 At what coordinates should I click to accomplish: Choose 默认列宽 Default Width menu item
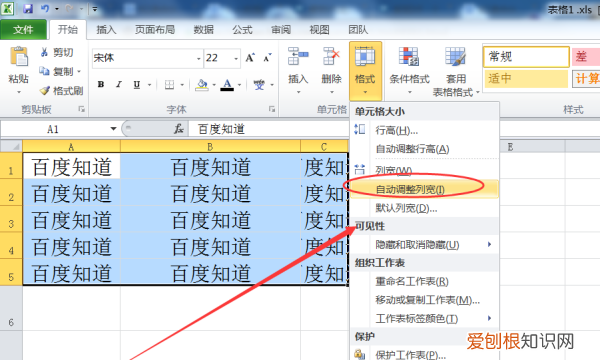click(x=424, y=208)
